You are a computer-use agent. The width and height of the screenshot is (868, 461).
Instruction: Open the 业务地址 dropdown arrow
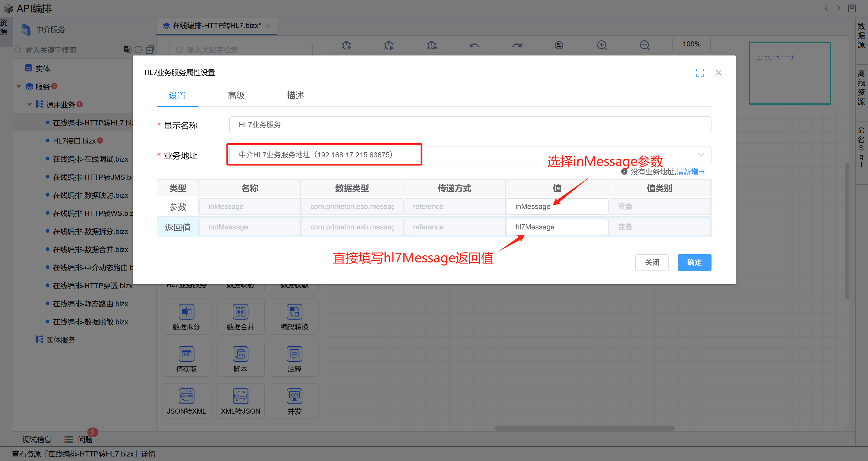[701, 155]
